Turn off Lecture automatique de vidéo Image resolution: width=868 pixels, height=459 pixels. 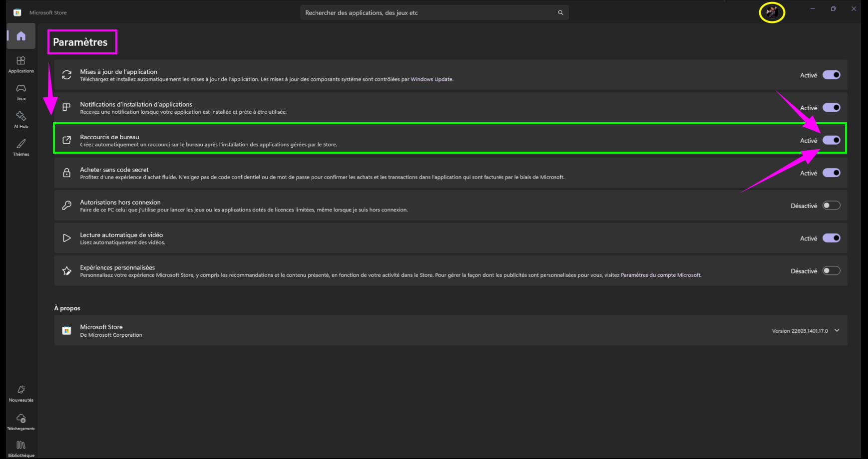click(x=832, y=238)
